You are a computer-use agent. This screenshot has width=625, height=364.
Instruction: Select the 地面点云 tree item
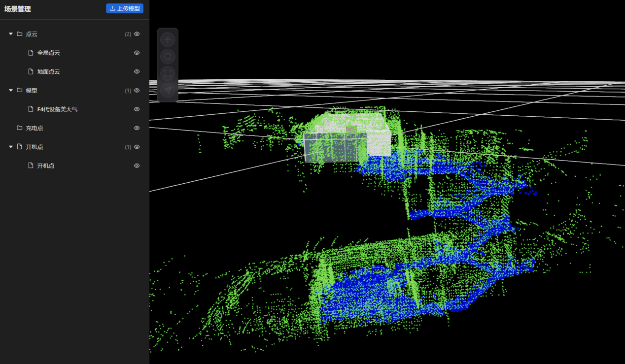click(x=48, y=72)
